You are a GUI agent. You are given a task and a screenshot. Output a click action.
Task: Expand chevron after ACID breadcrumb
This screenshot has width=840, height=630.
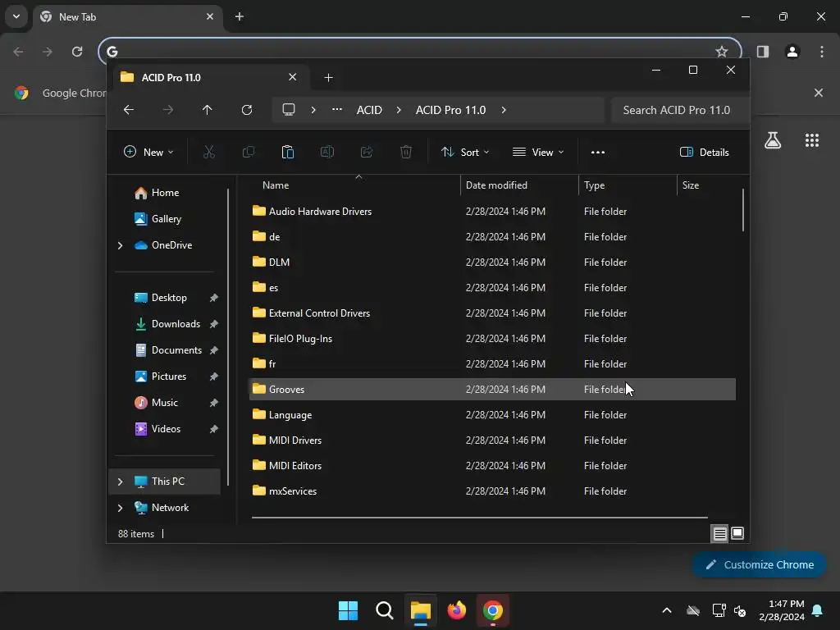click(399, 110)
